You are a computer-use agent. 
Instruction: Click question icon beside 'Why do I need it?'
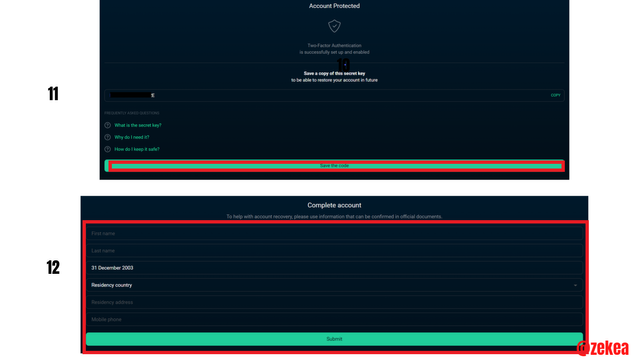(x=107, y=137)
